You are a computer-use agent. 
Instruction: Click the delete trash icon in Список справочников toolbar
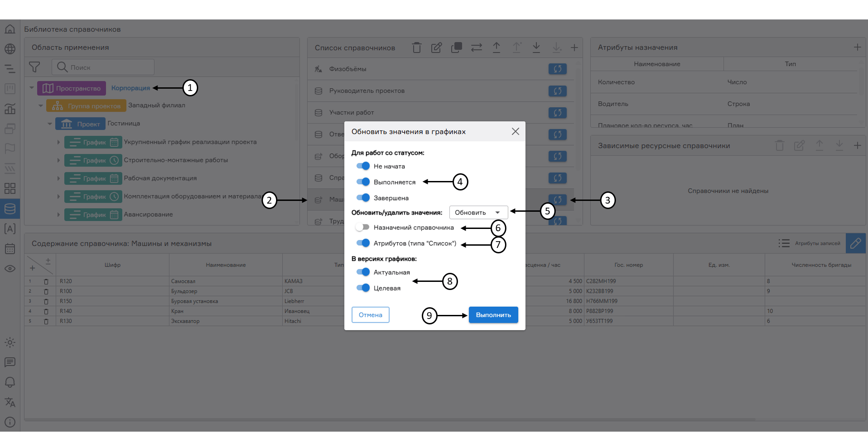(x=416, y=48)
